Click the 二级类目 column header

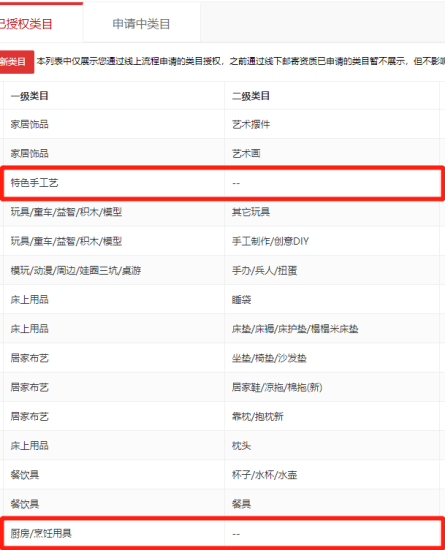click(251, 96)
